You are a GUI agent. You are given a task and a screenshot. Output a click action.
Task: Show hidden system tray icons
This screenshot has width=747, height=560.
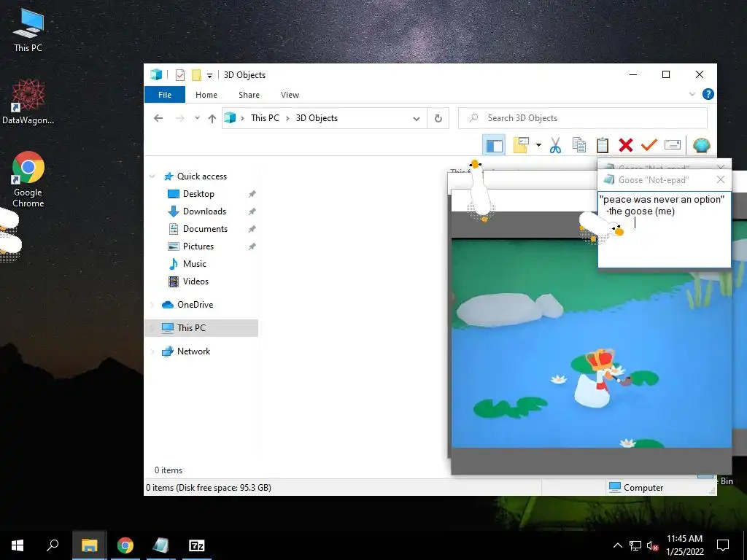617,545
